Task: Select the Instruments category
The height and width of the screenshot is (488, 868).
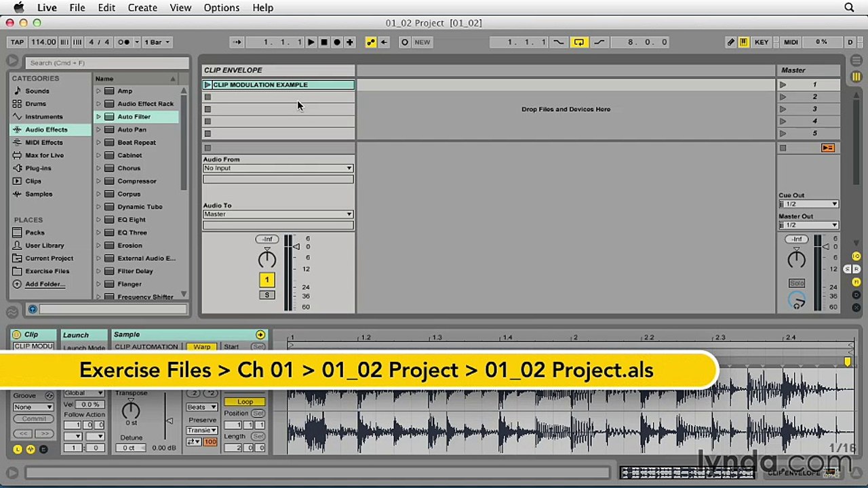Action: pyautogui.click(x=44, y=117)
